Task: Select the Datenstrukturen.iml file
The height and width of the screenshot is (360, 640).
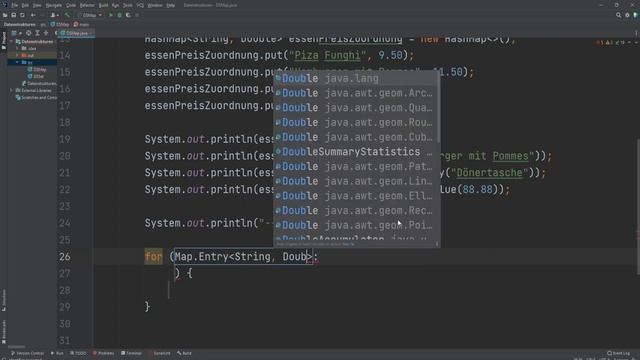Action: tap(39, 84)
